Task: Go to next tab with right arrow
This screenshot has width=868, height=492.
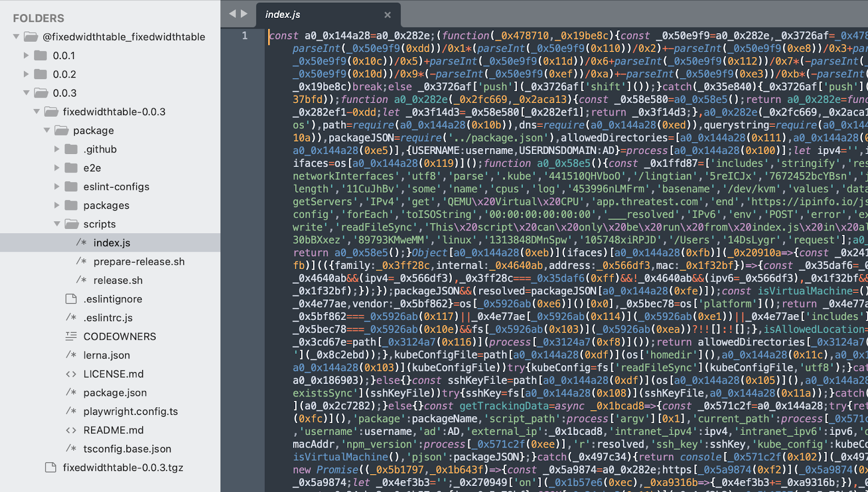Action: coord(244,14)
